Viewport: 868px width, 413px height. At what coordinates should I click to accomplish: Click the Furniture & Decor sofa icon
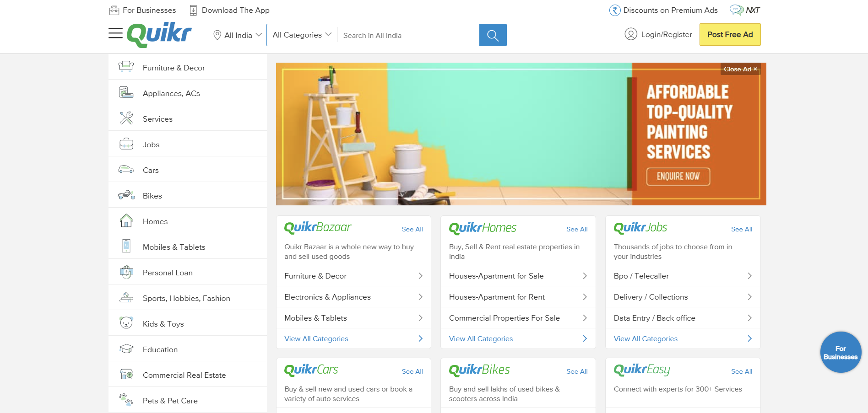[126, 67]
